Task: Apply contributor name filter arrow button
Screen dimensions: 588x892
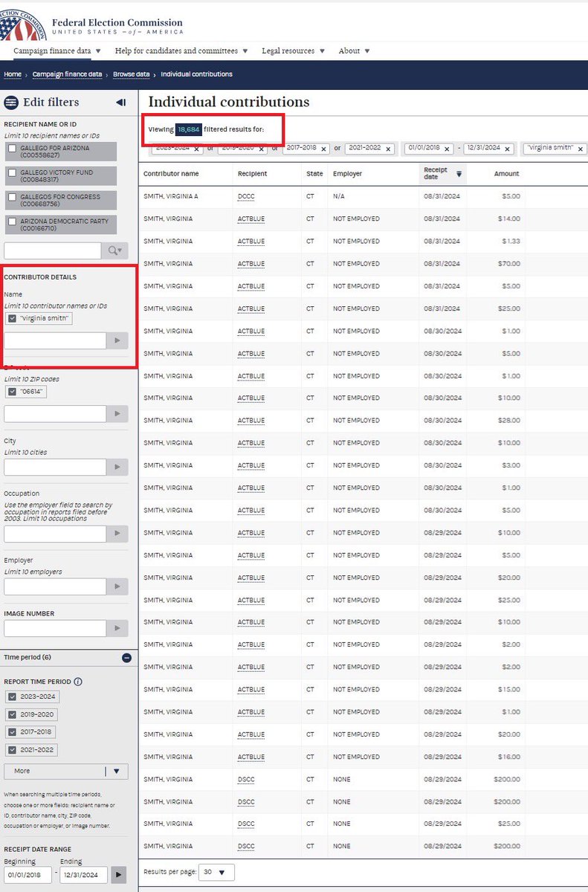Action: coord(117,340)
